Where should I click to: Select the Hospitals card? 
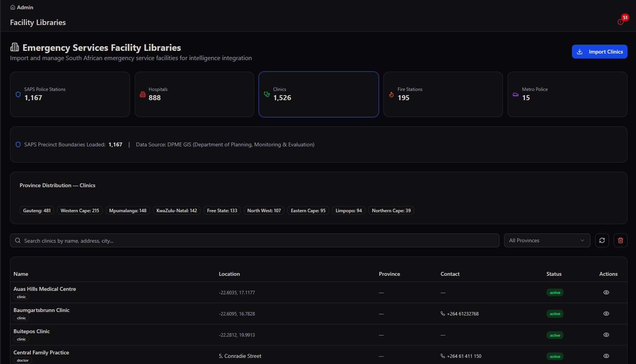pos(194,94)
